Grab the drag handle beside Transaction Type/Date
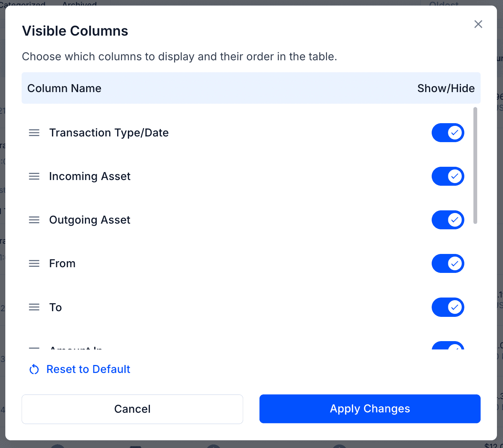The image size is (503, 448). point(34,133)
